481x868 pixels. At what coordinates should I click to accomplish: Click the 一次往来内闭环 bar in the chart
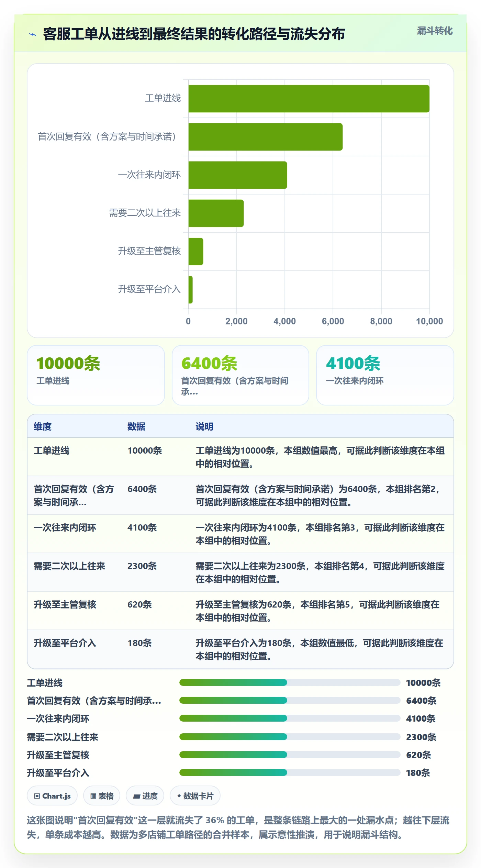[x=238, y=175]
